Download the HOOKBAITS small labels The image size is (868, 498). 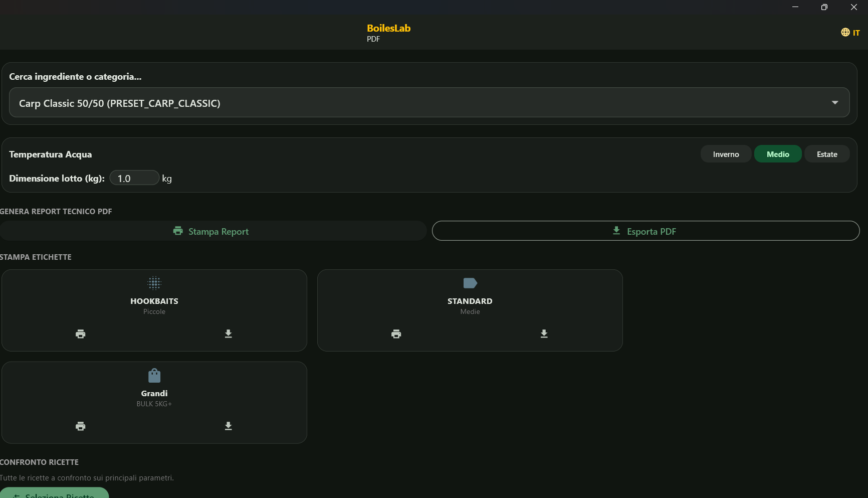229,334
